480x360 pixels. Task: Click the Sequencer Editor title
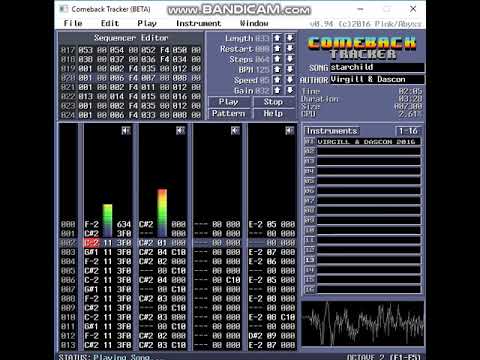131,38
